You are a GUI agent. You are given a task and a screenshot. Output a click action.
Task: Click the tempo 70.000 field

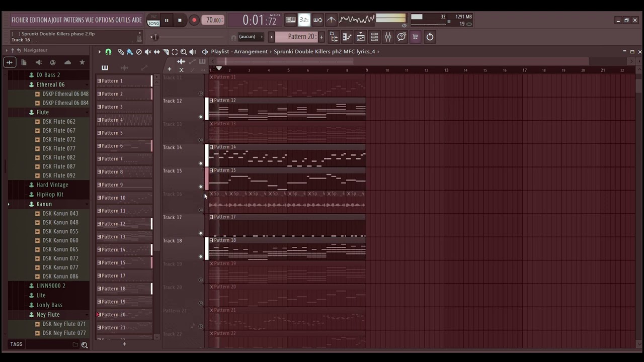(x=213, y=20)
